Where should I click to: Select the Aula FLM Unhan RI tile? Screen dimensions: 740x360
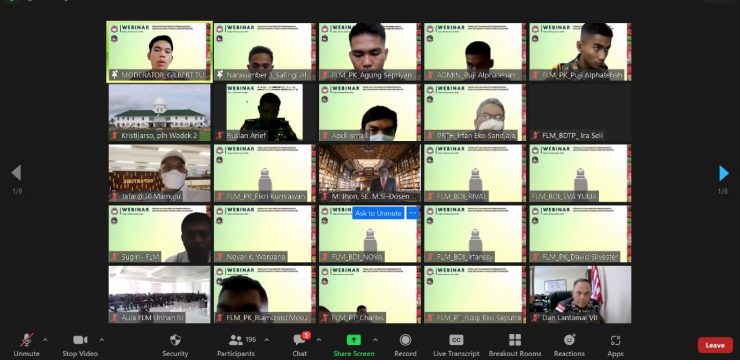pos(160,294)
